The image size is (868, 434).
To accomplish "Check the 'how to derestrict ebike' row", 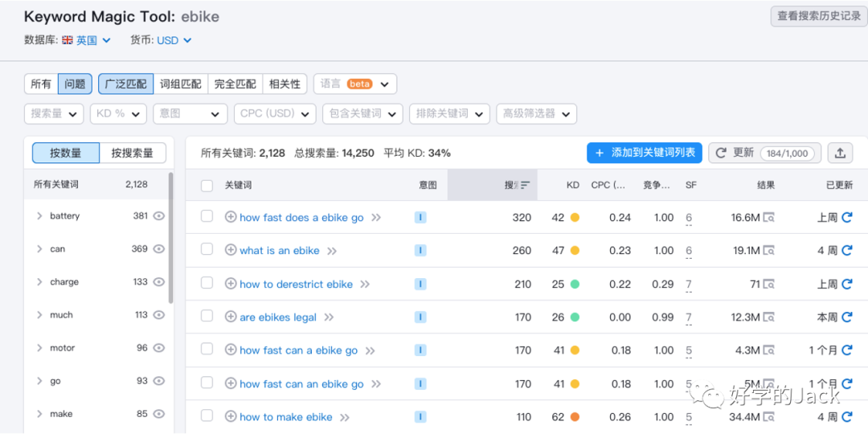I will (x=207, y=283).
